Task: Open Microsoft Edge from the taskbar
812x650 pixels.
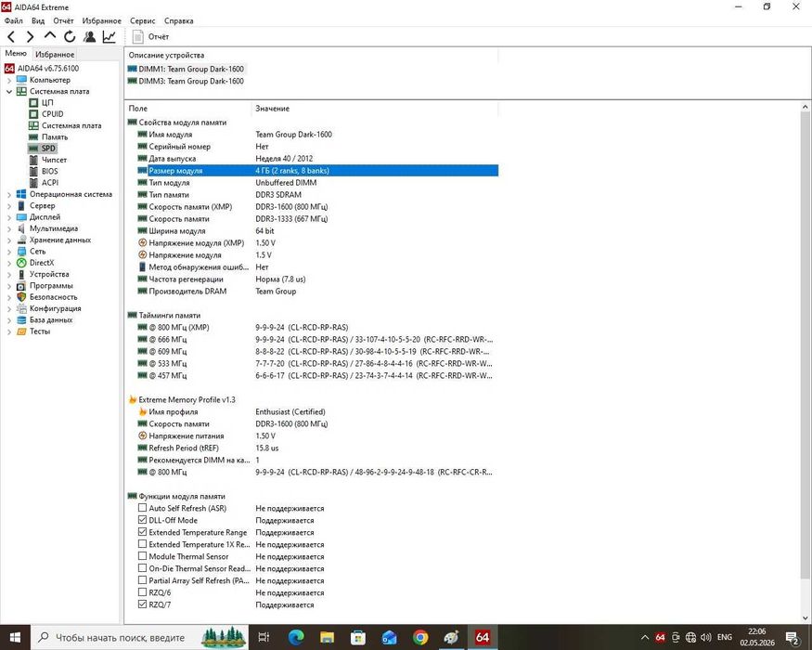Action: click(296, 638)
